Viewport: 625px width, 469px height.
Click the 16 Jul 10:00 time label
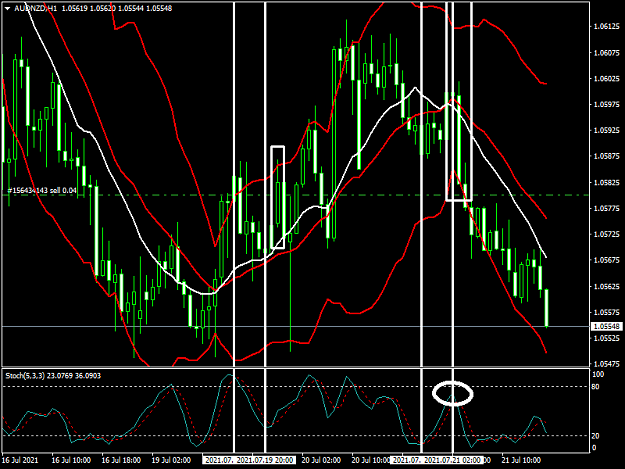pyautogui.click(x=71, y=460)
